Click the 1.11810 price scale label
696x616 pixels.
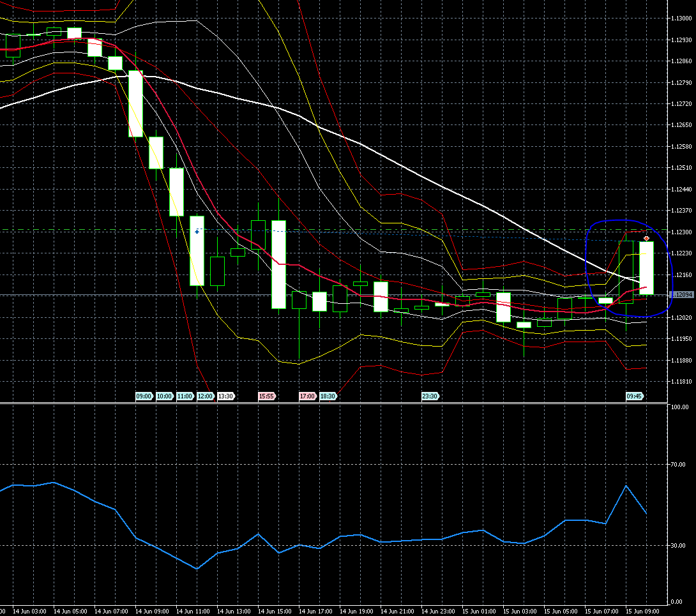point(681,382)
